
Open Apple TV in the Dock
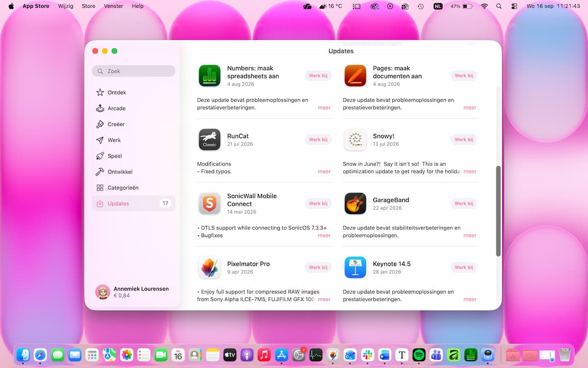pyautogui.click(x=230, y=355)
